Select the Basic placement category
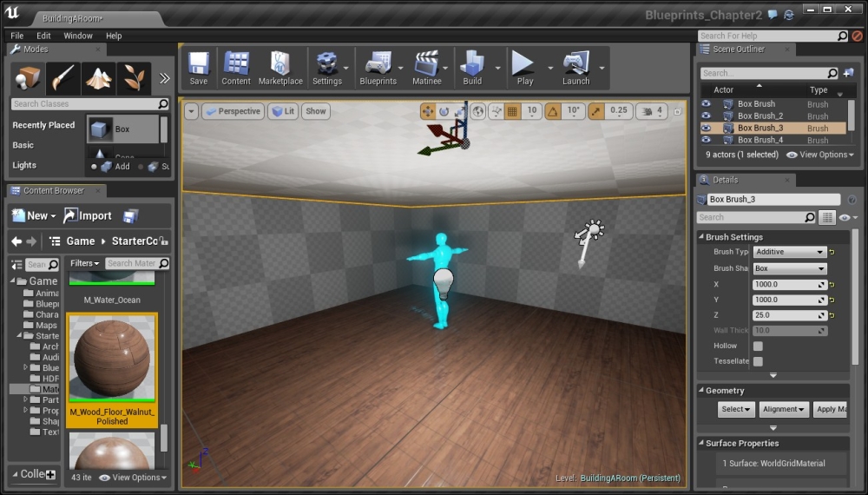 pos(23,145)
